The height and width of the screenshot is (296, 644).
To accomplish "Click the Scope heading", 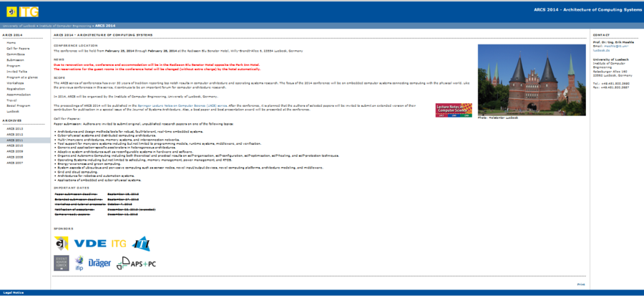I will click(59, 77).
